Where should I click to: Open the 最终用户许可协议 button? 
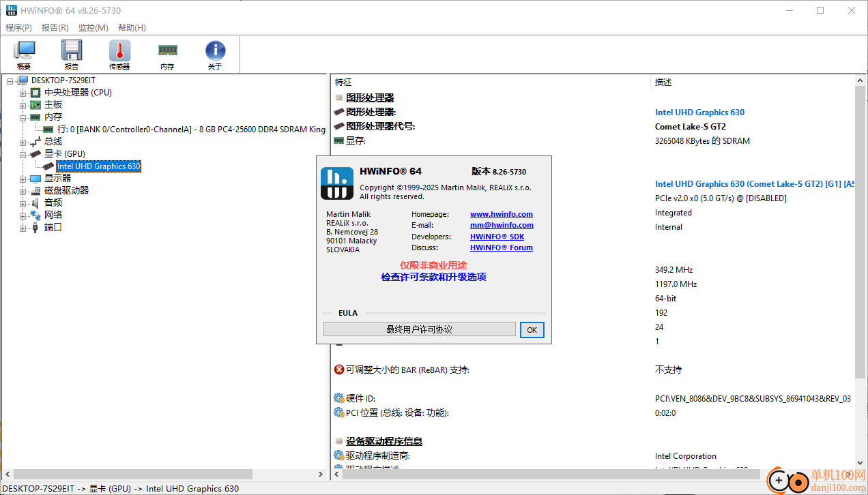[419, 329]
